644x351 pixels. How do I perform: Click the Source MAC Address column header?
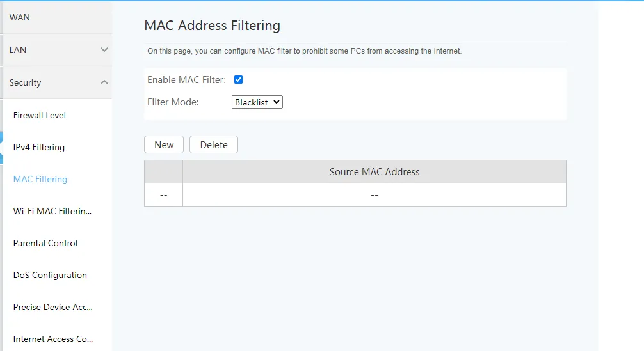pos(374,172)
